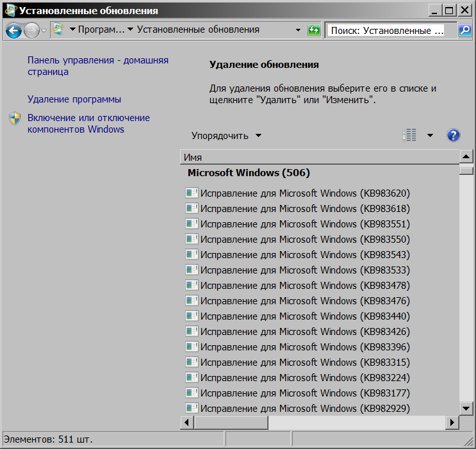Open the Упорядочить dropdown menu
Viewport: 476px width, 449px height.
(226, 135)
